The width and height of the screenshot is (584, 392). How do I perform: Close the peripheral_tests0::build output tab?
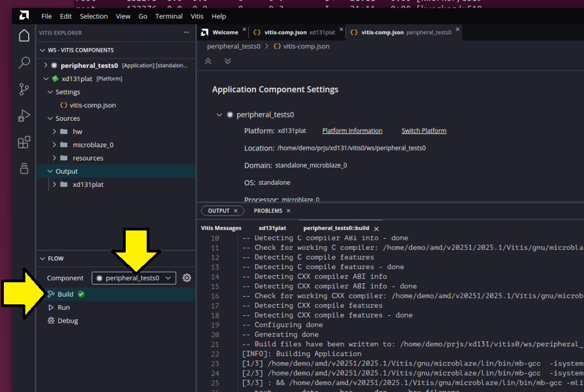376,228
